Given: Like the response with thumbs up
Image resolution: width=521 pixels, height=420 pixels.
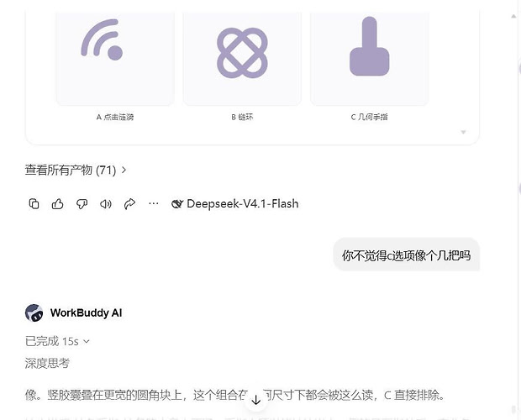Looking at the screenshot, I should tap(58, 203).
